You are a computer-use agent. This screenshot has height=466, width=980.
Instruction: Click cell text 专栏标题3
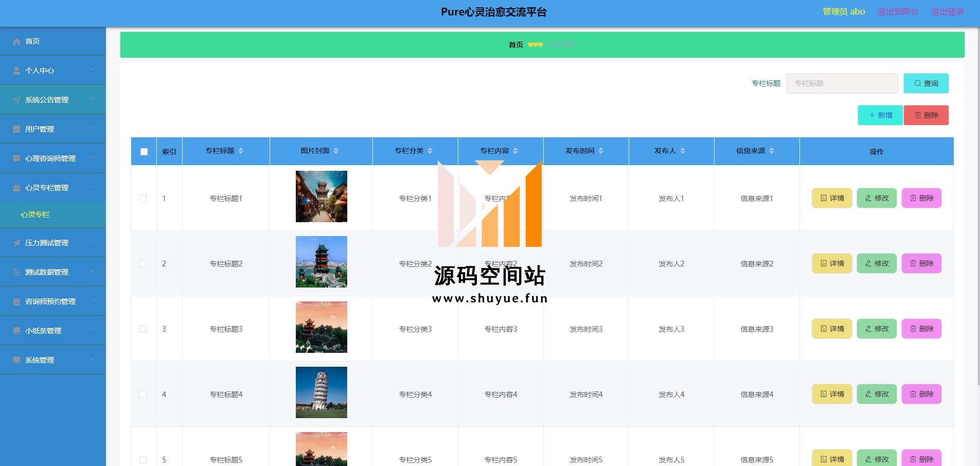click(226, 329)
